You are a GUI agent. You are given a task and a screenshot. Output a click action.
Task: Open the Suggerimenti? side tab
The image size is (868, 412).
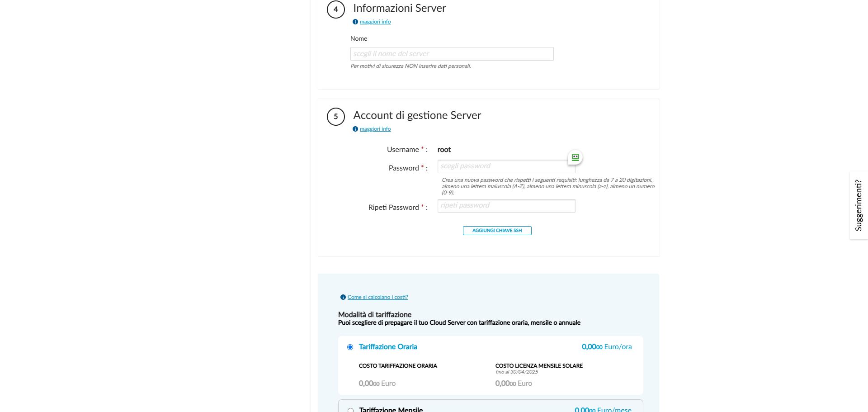click(859, 205)
